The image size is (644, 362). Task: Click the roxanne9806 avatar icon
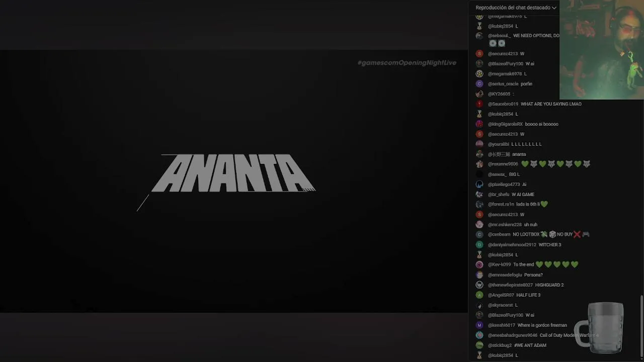coord(479,164)
